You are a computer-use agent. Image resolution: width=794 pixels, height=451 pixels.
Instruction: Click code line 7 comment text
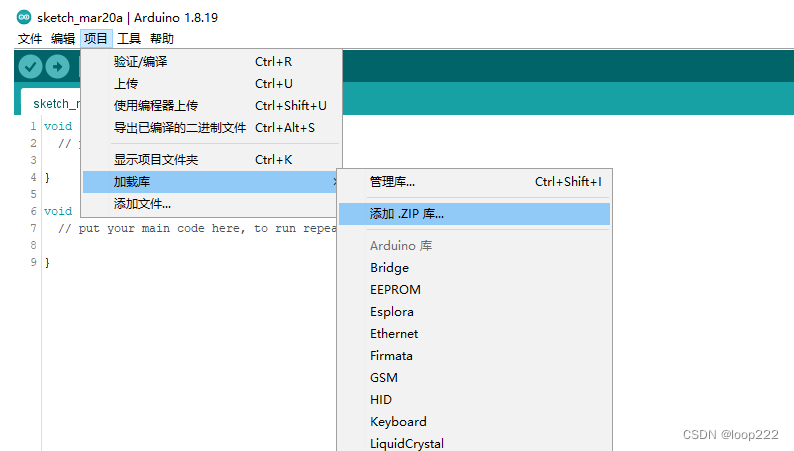point(196,229)
